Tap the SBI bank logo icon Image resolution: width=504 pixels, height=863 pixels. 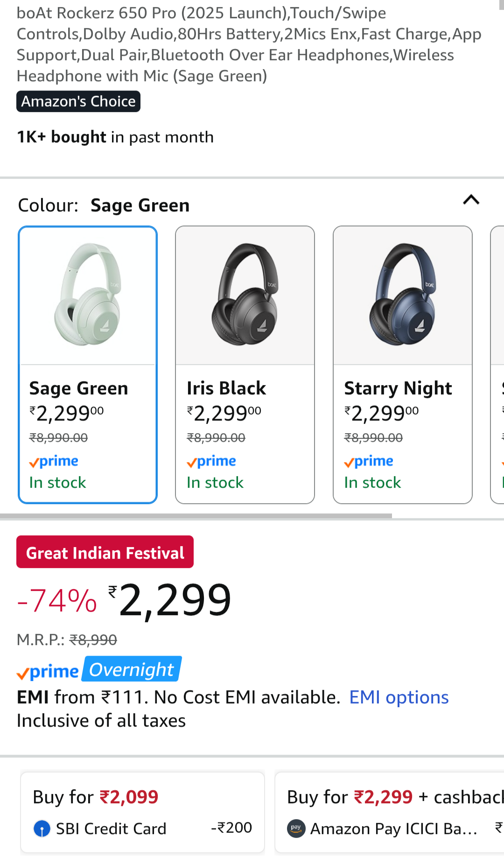(42, 828)
